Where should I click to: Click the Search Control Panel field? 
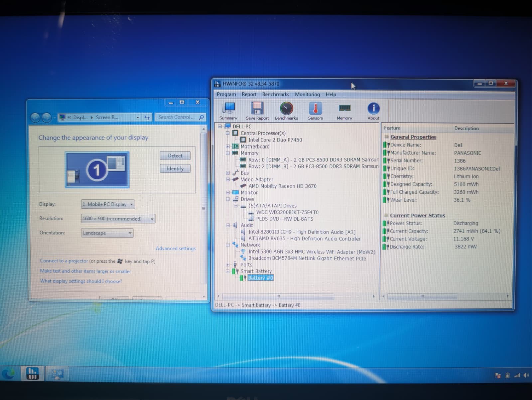click(x=180, y=117)
